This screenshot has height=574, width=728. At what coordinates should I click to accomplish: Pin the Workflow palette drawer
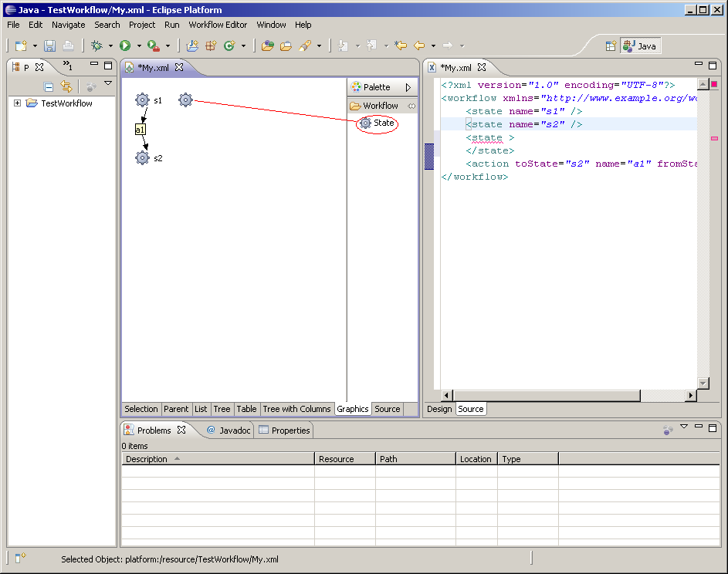tap(411, 106)
